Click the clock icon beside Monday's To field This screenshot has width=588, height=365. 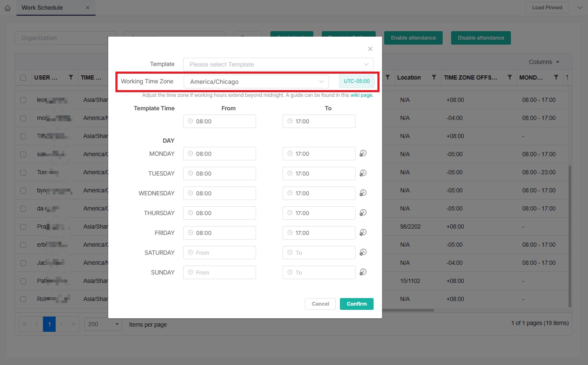(363, 153)
